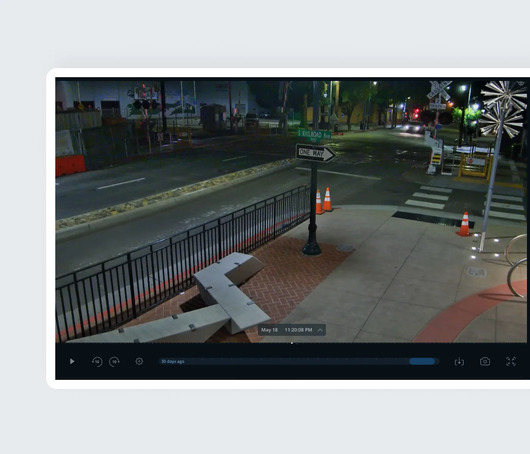Expand the timestamp chevron arrow
The height and width of the screenshot is (454, 530).
[320, 330]
